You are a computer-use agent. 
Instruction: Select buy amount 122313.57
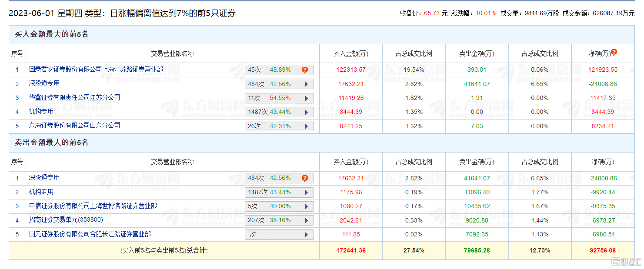coord(351,70)
